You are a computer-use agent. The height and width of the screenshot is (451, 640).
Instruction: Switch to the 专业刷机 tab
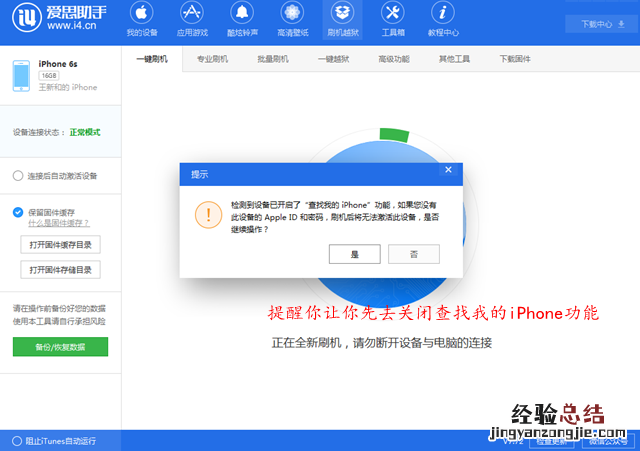(x=212, y=59)
